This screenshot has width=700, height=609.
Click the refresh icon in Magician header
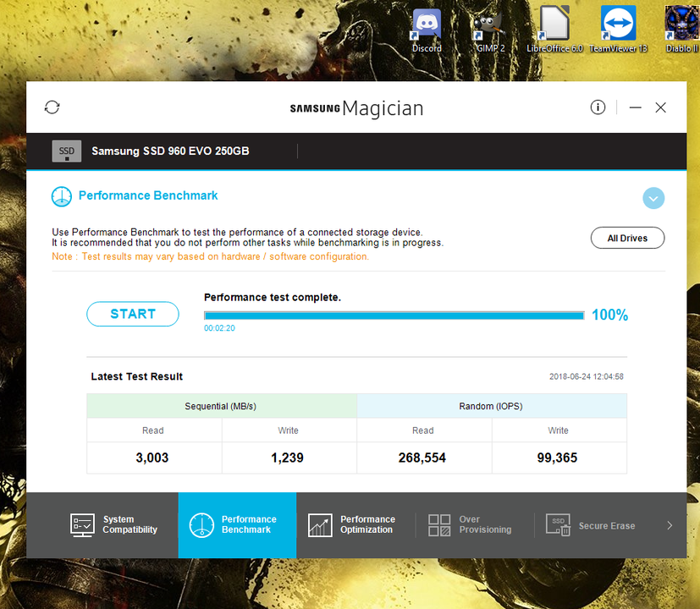(52, 107)
